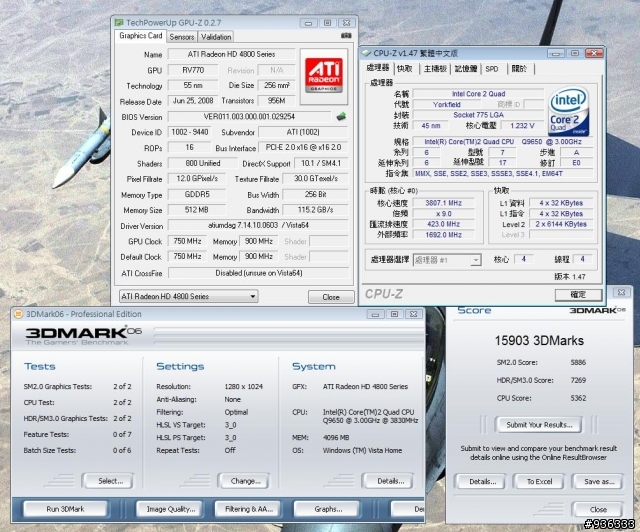Viewport: 640px width, 532px height.
Task: Click the Graphs button in 3DMark06
Action: [328, 509]
